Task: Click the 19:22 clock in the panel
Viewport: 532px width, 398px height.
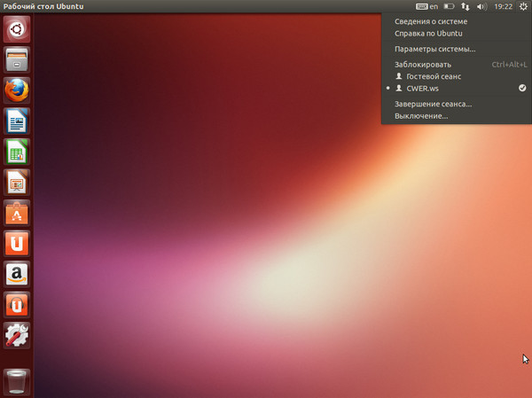Action: [503, 6]
